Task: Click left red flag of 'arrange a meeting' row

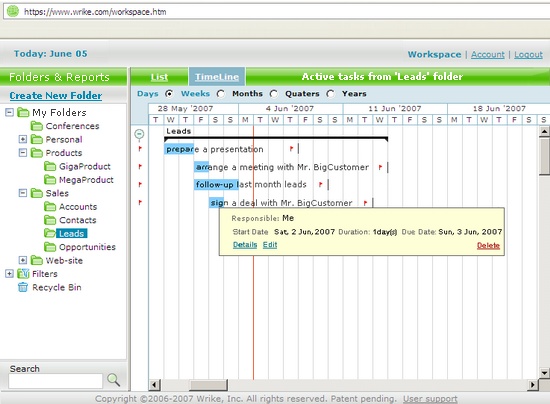Action: [140, 166]
